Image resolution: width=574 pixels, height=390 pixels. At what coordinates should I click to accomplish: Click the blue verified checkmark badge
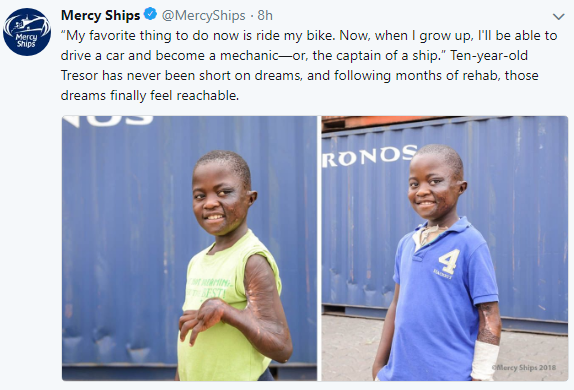150,15
